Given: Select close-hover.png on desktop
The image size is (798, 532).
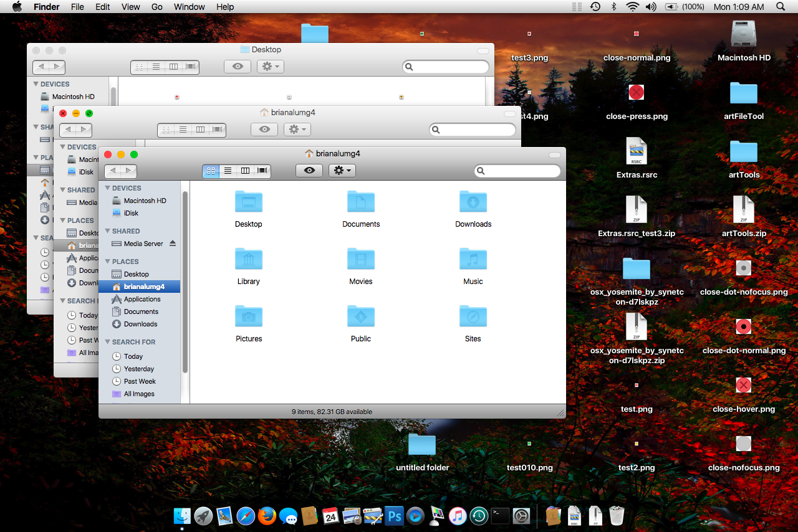Looking at the screenshot, I should pos(743,385).
